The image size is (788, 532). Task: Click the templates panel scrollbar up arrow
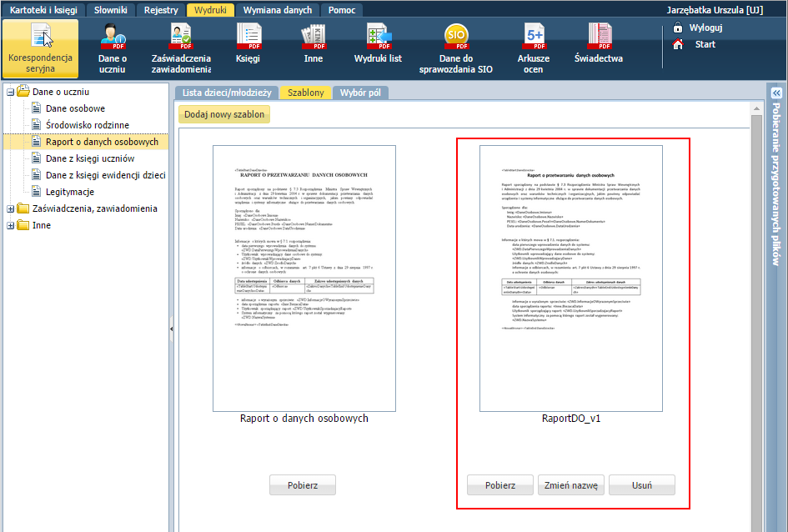(x=756, y=108)
